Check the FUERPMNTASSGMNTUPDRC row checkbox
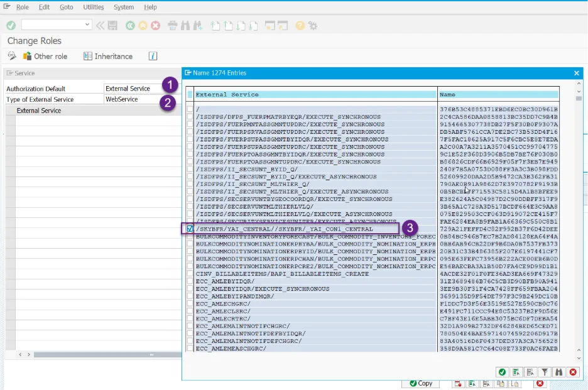This screenshot has width=588, height=390. [x=190, y=124]
